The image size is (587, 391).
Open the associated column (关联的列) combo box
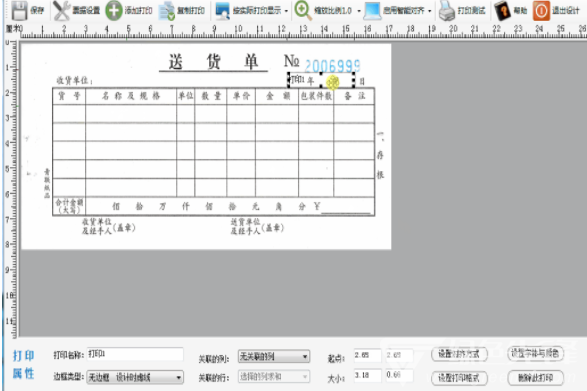pos(274,357)
